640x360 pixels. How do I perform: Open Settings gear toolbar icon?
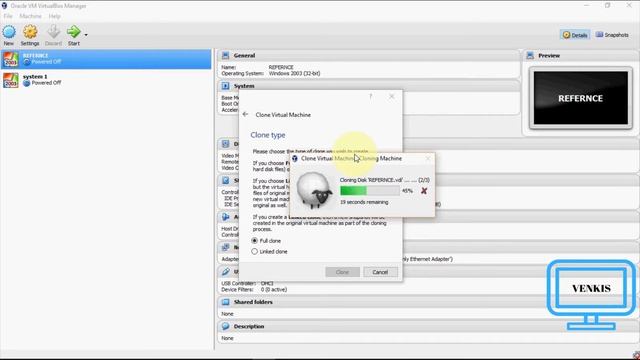click(x=30, y=32)
